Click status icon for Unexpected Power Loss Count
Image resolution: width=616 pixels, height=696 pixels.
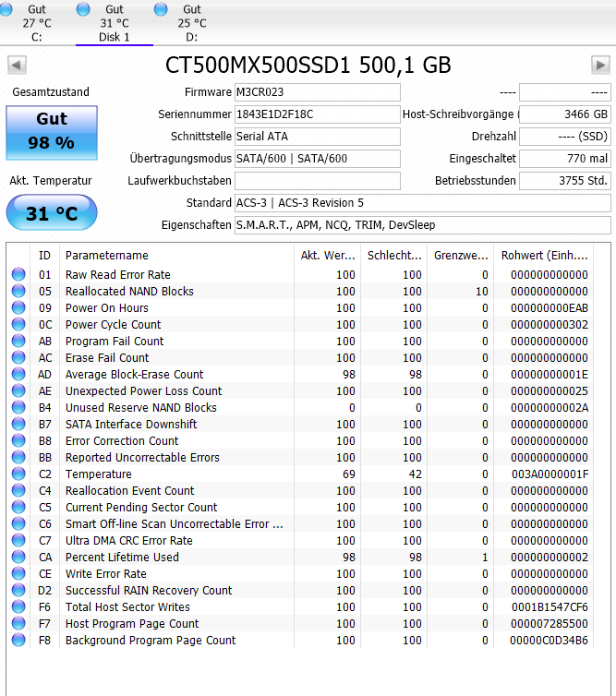pos(18,390)
